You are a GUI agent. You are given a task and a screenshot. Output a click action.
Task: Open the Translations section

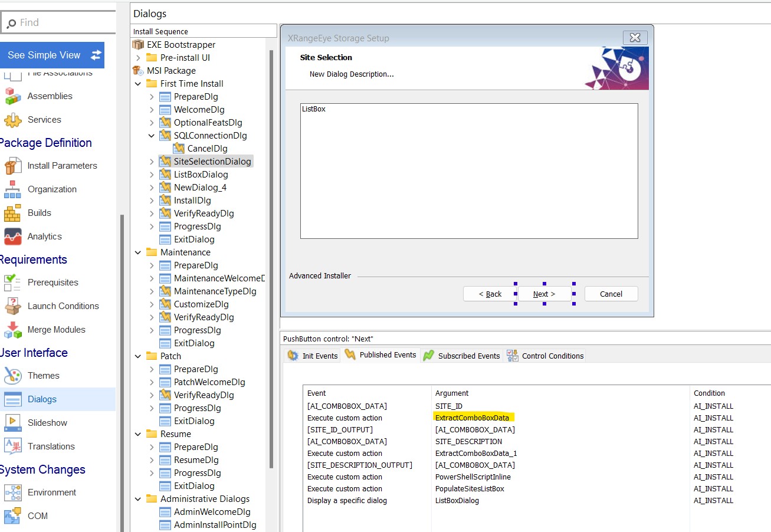tap(50, 446)
